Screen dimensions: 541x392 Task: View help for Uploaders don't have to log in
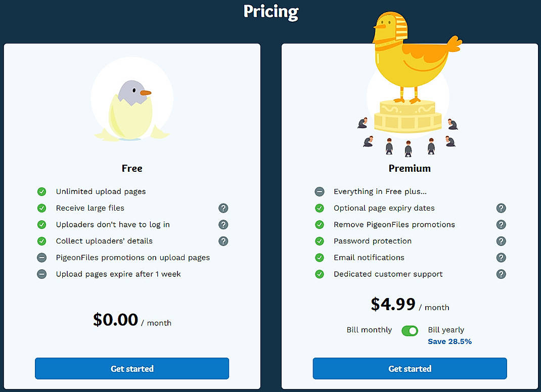click(223, 224)
